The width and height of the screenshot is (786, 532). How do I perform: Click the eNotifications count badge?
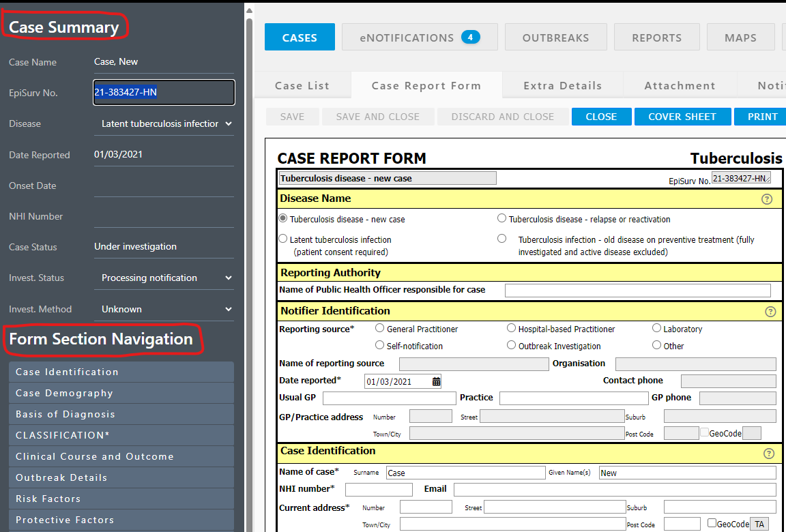470,37
